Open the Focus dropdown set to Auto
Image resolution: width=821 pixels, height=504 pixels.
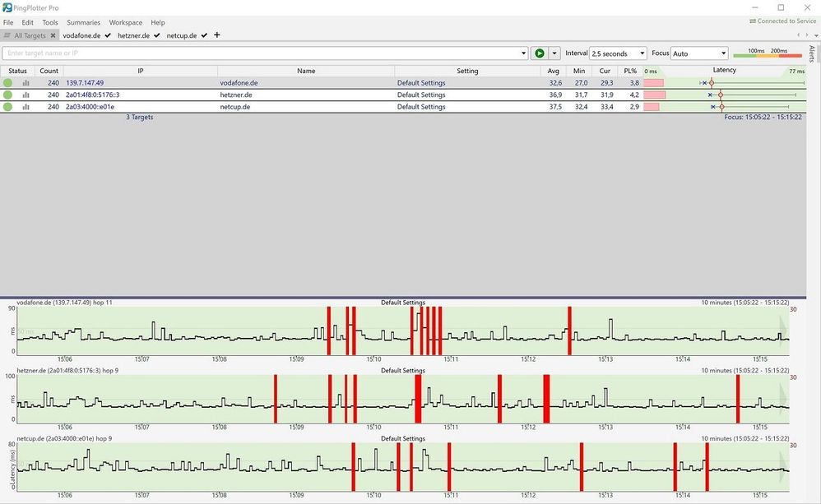(x=699, y=53)
